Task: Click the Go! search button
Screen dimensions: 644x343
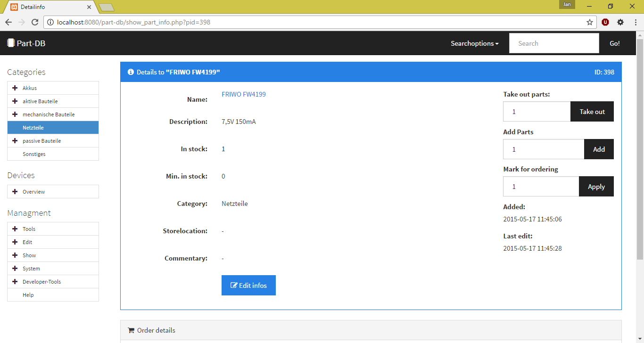Action: click(x=615, y=43)
